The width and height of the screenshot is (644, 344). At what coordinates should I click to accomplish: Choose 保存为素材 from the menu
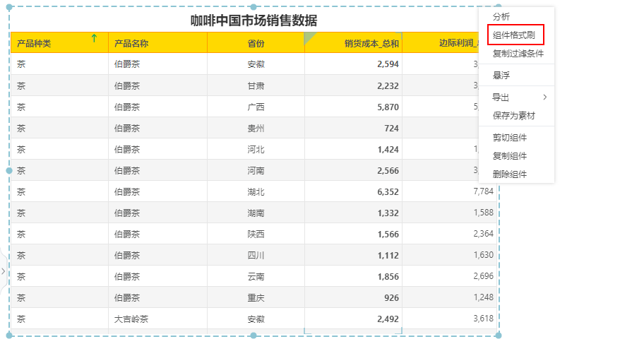point(513,116)
